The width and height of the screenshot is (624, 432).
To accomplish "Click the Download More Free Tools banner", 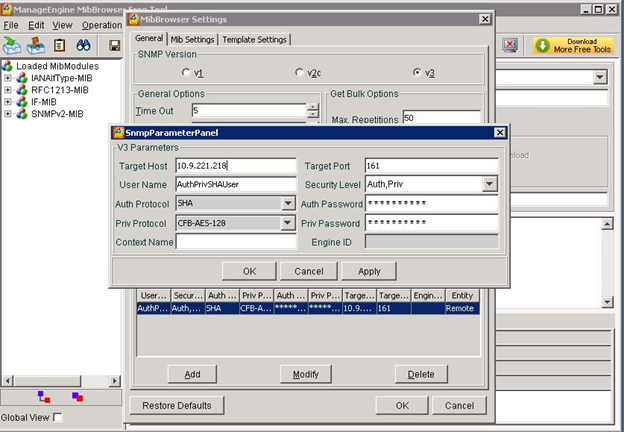I will (x=573, y=45).
